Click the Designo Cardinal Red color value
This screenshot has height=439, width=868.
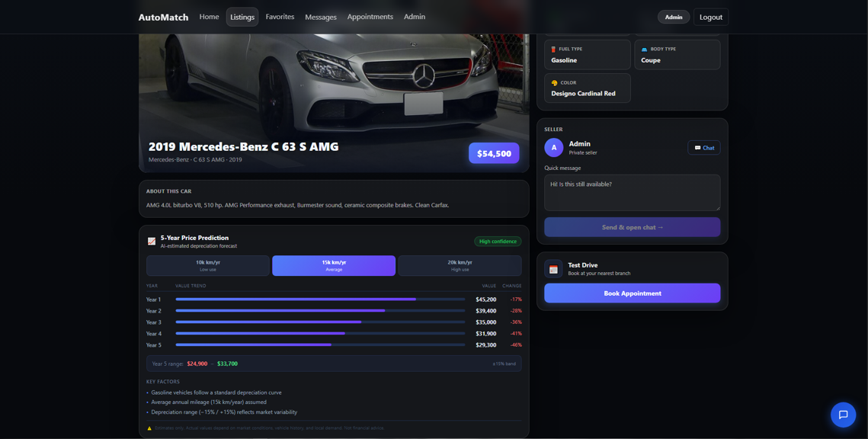(x=583, y=94)
